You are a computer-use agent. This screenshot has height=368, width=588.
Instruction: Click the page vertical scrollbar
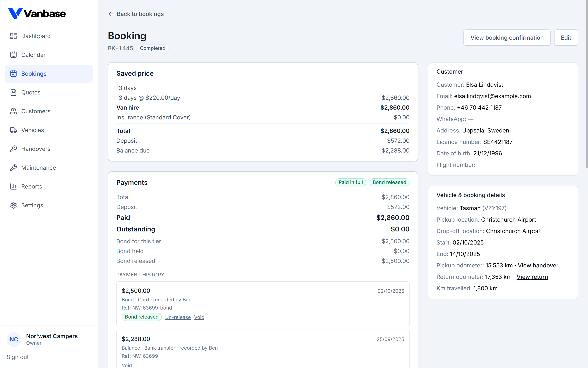(587, 84)
